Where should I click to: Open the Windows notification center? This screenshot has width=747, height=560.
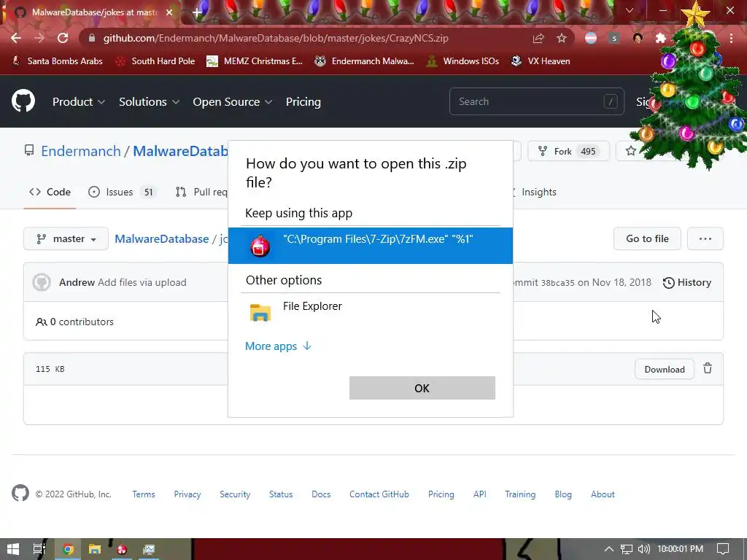(723, 549)
